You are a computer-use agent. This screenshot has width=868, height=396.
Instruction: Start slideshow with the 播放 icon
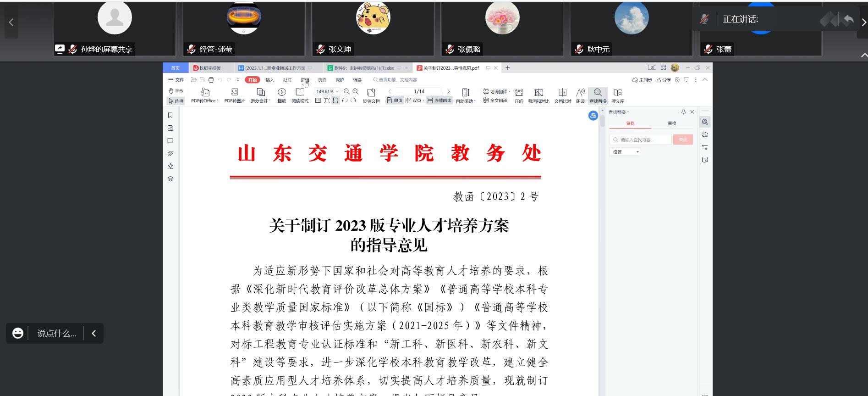coord(281,93)
